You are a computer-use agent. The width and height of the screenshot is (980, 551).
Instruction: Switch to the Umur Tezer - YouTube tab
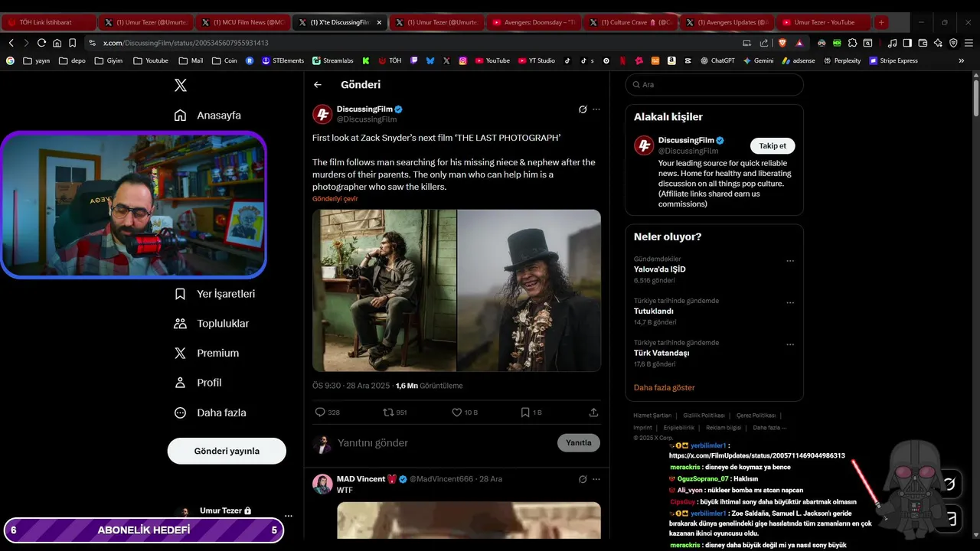tap(824, 22)
